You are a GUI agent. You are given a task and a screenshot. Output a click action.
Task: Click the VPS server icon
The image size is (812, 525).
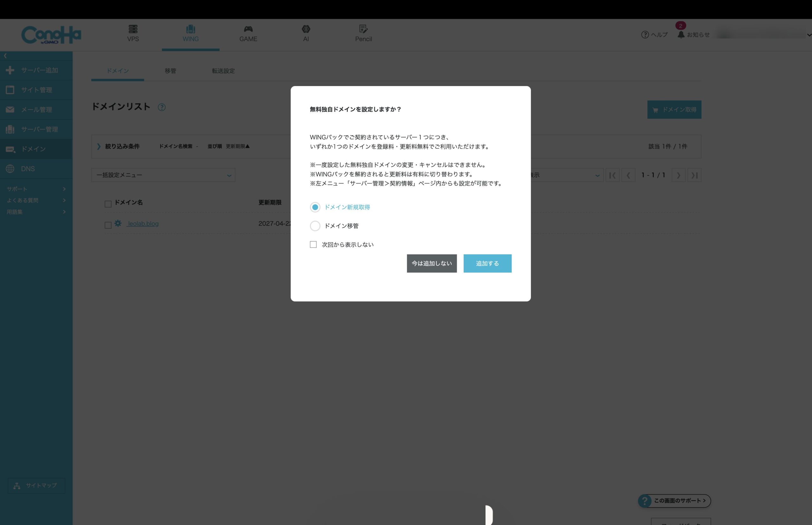(x=133, y=29)
